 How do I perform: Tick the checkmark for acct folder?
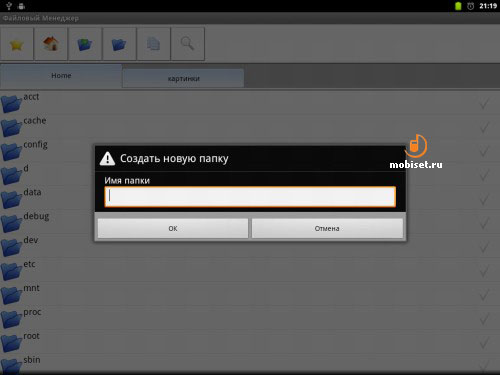click(x=484, y=103)
